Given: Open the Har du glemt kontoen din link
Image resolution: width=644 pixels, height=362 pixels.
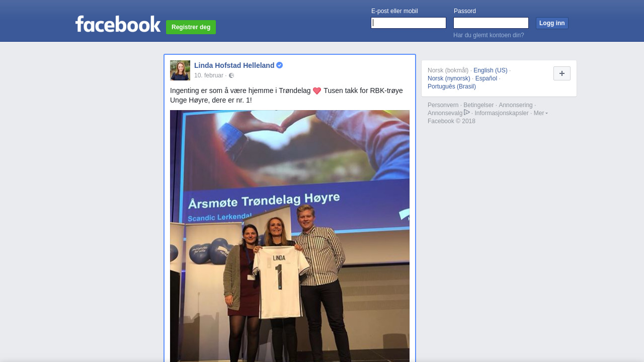Looking at the screenshot, I should pos(489,35).
